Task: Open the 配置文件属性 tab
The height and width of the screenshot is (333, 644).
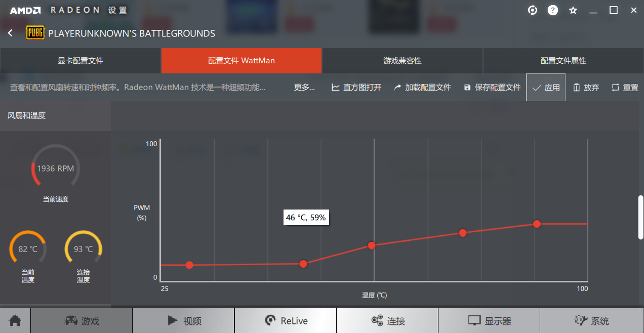Action: [x=563, y=61]
